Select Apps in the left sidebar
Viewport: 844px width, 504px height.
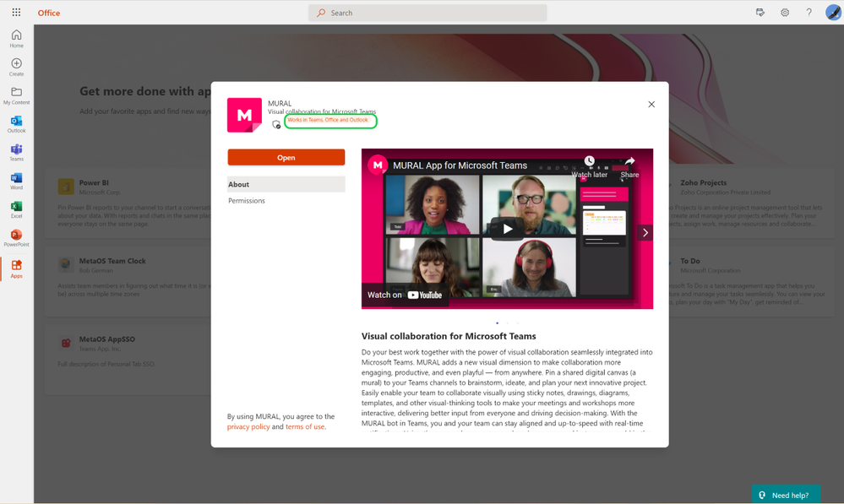coord(17,269)
